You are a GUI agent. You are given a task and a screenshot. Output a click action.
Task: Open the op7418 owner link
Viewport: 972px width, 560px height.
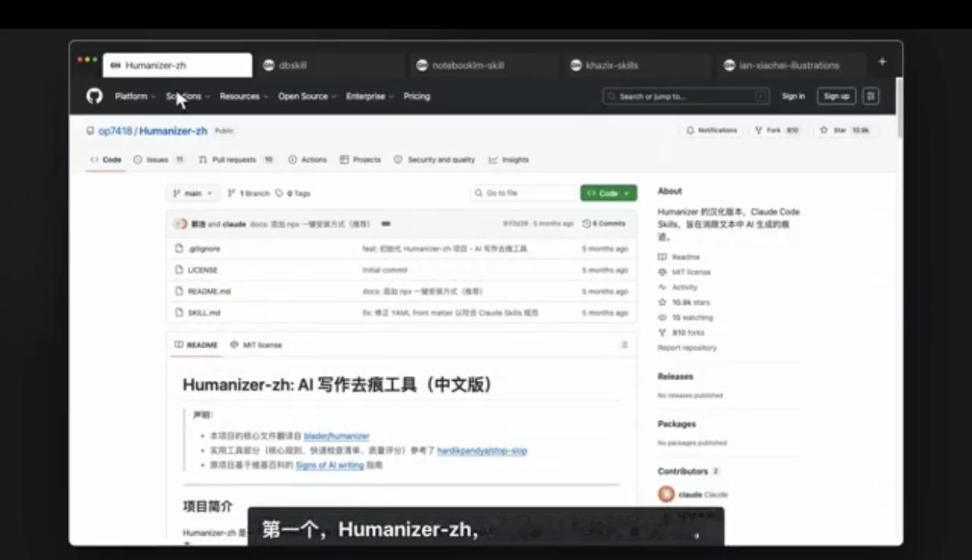click(x=115, y=131)
